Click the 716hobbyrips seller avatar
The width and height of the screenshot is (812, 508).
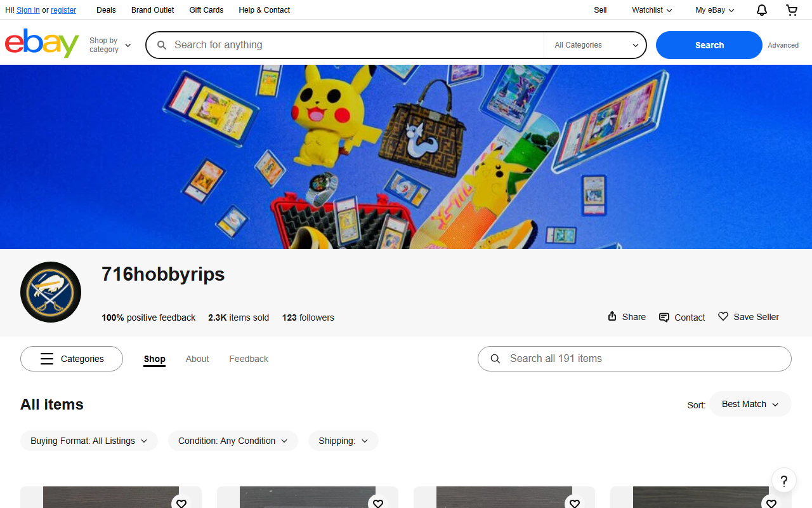click(51, 292)
